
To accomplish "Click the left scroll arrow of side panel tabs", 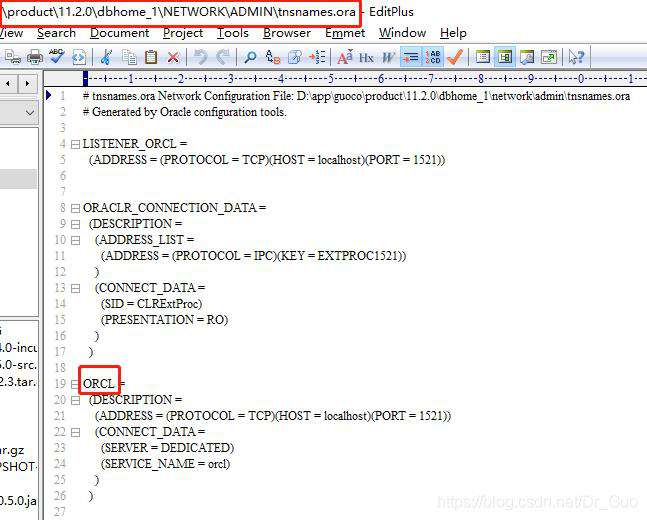I will 8,84.
